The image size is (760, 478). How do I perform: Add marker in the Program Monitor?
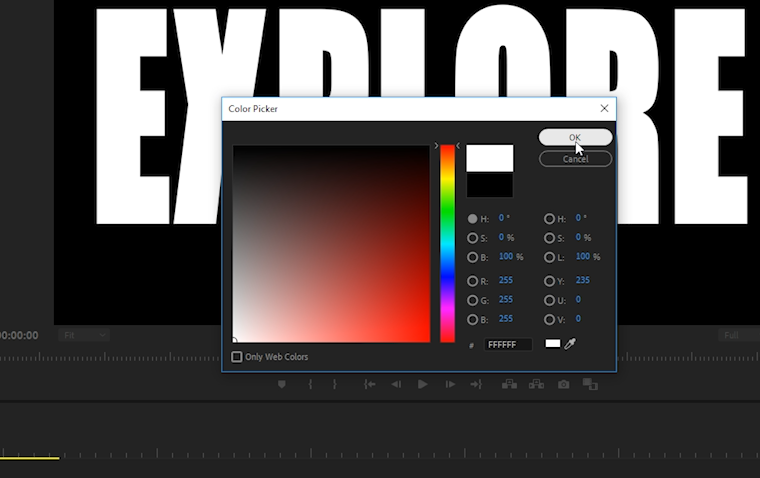coord(282,384)
